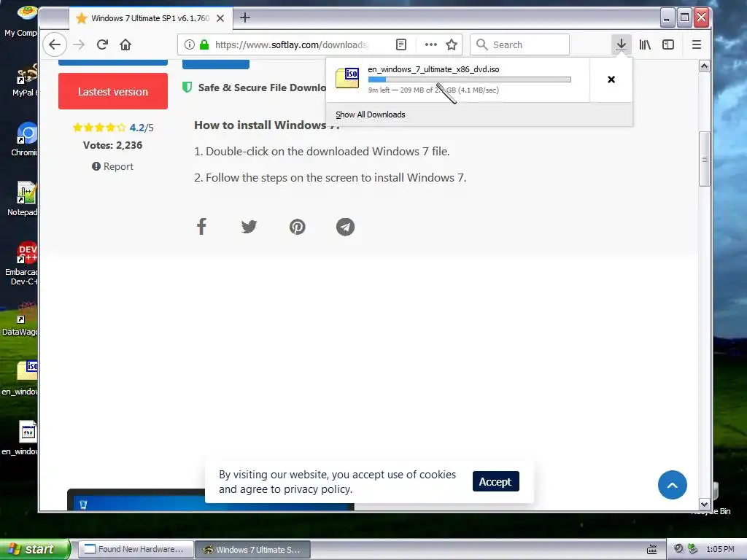
Task: Click the scrollbar down arrow
Action: tap(705, 505)
